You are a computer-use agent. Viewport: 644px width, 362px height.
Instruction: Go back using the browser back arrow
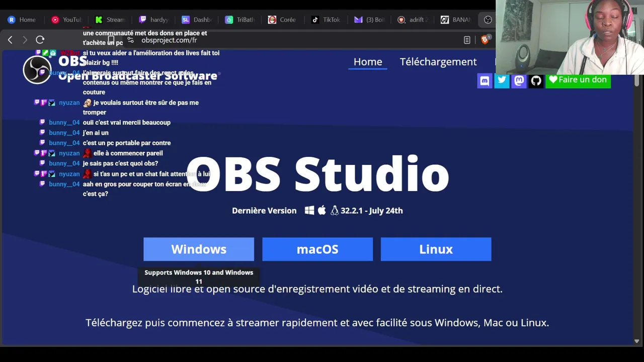pos(10,40)
